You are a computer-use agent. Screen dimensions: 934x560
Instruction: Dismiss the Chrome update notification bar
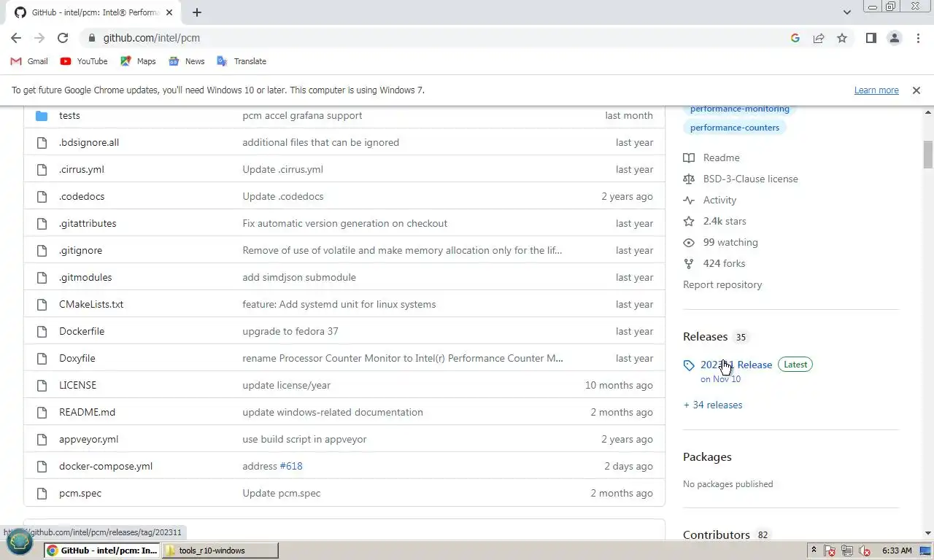(x=916, y=90)
